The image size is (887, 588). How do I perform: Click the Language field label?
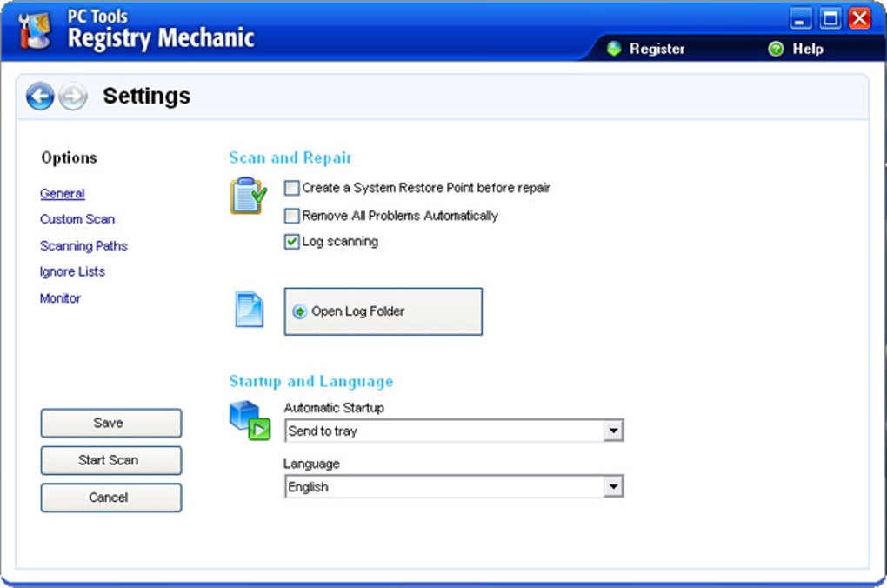point(311,464)
